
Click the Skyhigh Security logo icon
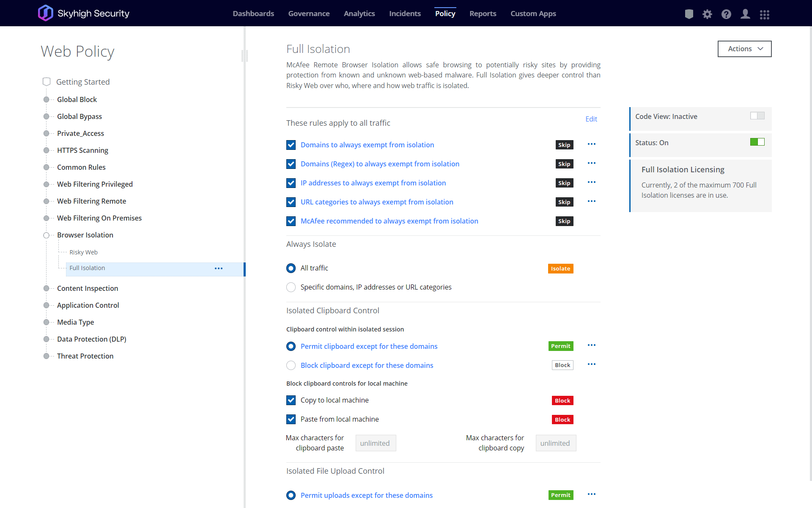click(x=45, y=13)
